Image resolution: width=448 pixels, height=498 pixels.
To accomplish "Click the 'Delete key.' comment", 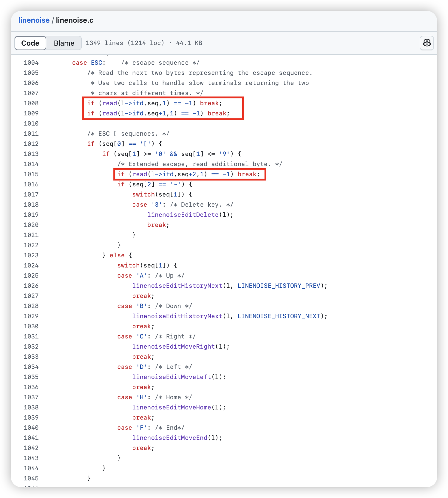I will pyautogui.click(x=202, y=205).
